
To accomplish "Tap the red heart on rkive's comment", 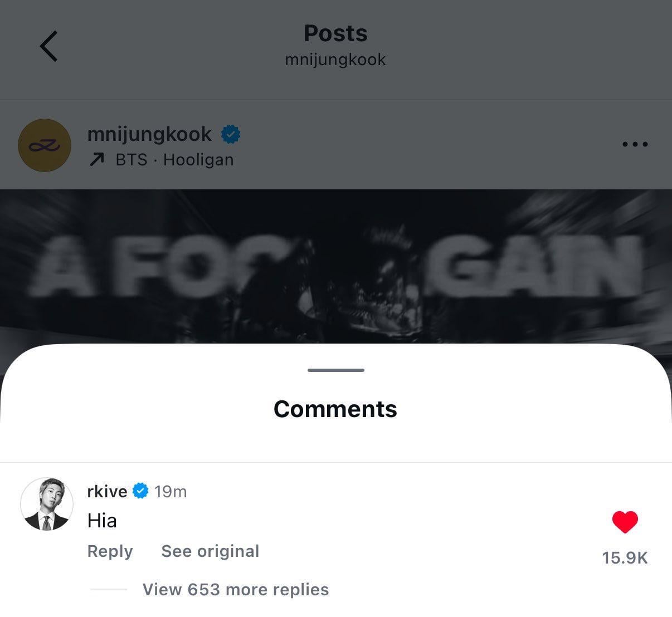I will pos(625,522).
